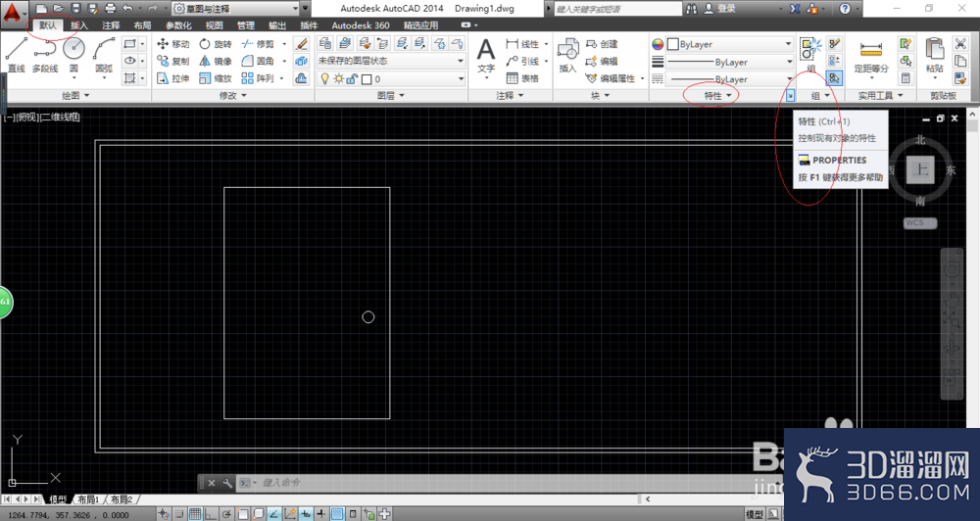
Task: Click the Paste (粘贴) clipboard icon
Action: [934, 56]
